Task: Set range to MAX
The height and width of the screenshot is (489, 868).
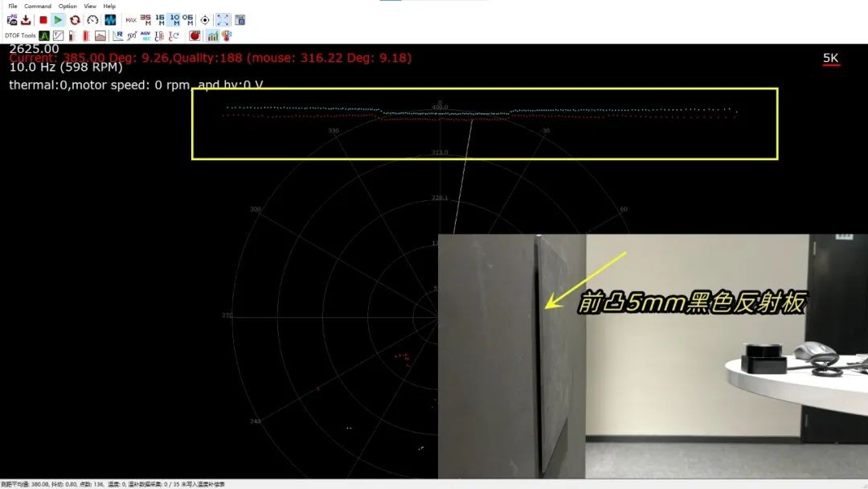Action: [131, 20]
